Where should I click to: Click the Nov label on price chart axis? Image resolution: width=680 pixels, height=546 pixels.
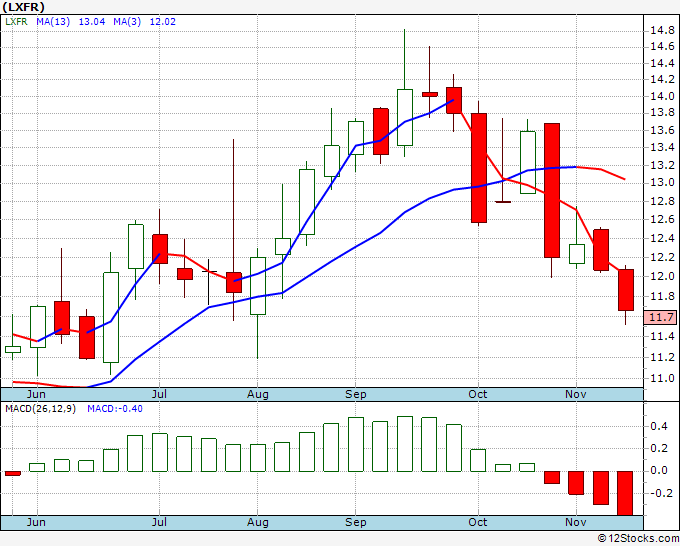[575, 394]
